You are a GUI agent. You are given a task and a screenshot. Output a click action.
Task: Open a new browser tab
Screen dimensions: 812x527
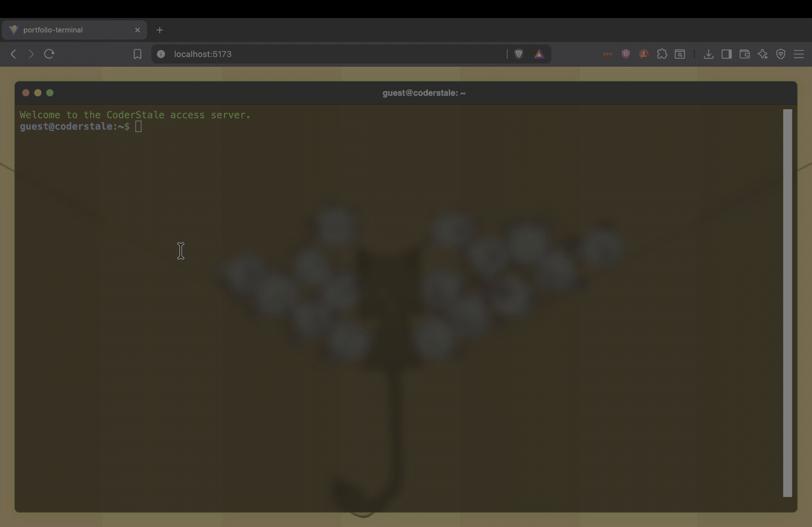click(x=160, y=30)
